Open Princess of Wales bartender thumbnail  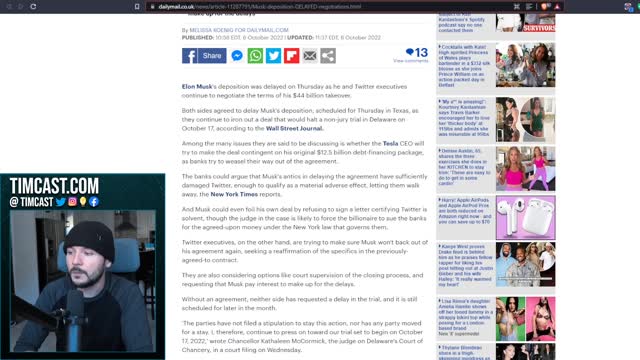tap(525, 65)
